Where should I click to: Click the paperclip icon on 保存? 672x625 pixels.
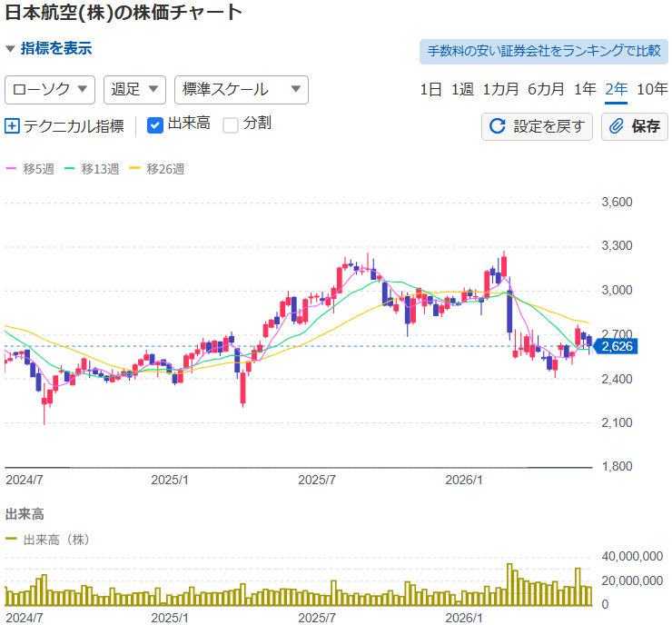[617, 126]
